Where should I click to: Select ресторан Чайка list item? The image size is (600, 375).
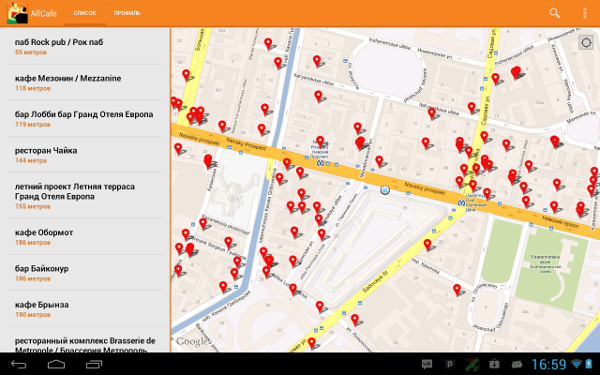coord(86,155)
